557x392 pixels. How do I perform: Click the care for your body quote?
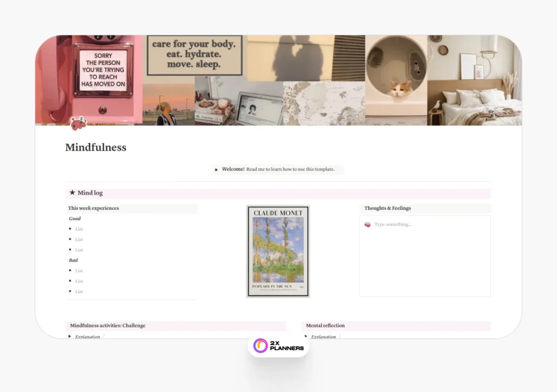(x=194, y=55)
